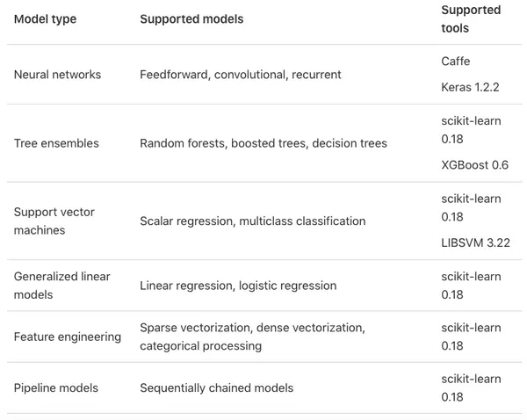This screenshot has height=420, width=527.
Task: Select "Linear regression, logistic regression" cell
Action: [x=238, y=286]
